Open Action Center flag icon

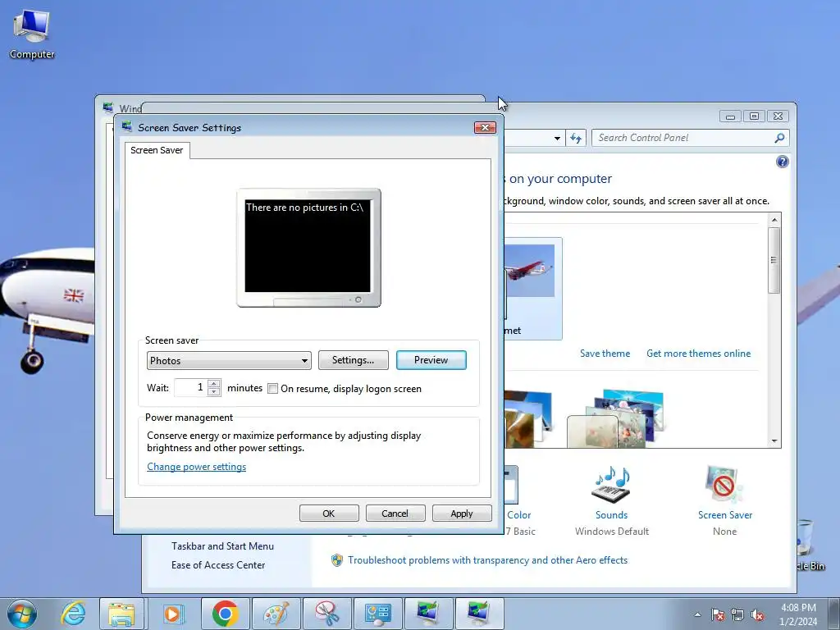point(718,614)
